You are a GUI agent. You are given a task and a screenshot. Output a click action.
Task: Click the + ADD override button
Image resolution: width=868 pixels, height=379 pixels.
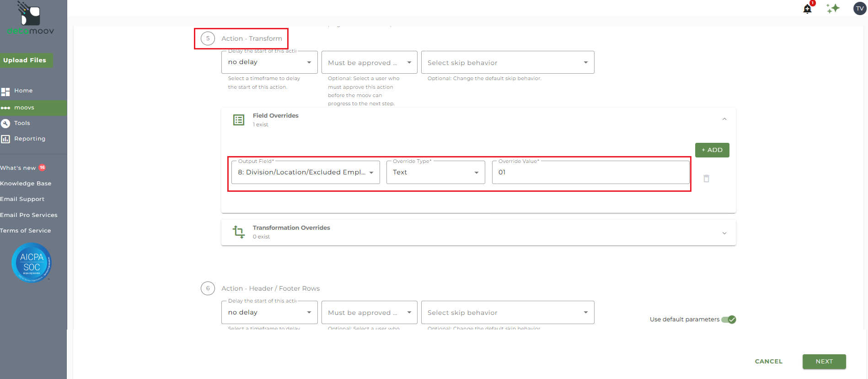click(x=712, y=150)
